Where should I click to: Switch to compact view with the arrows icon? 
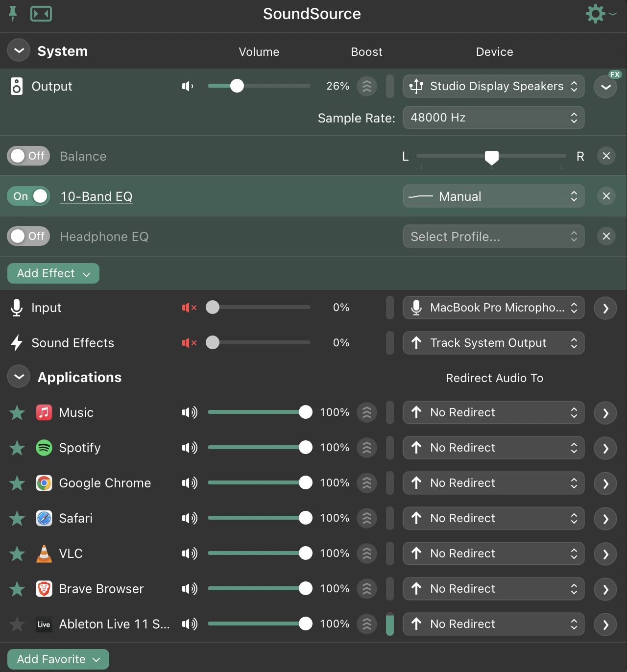41,14
